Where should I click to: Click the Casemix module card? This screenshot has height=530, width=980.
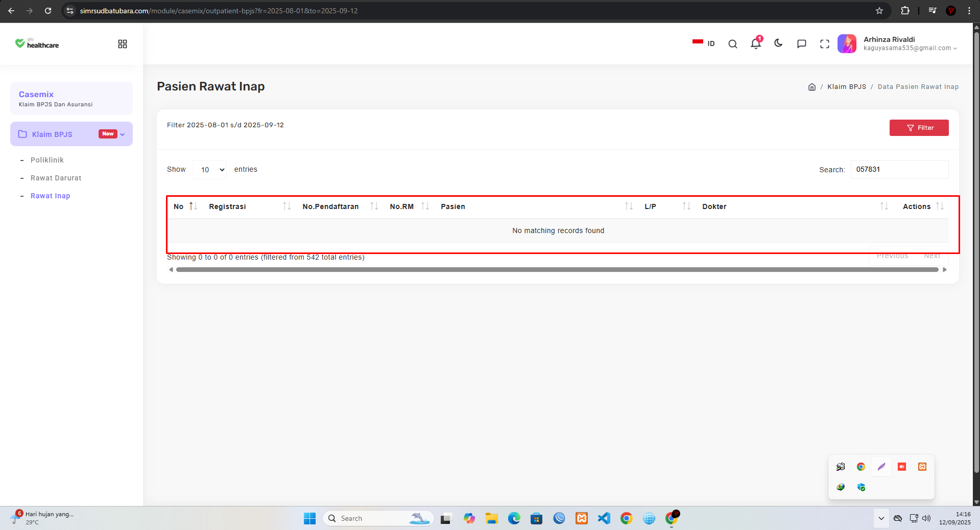coord(71,99)
